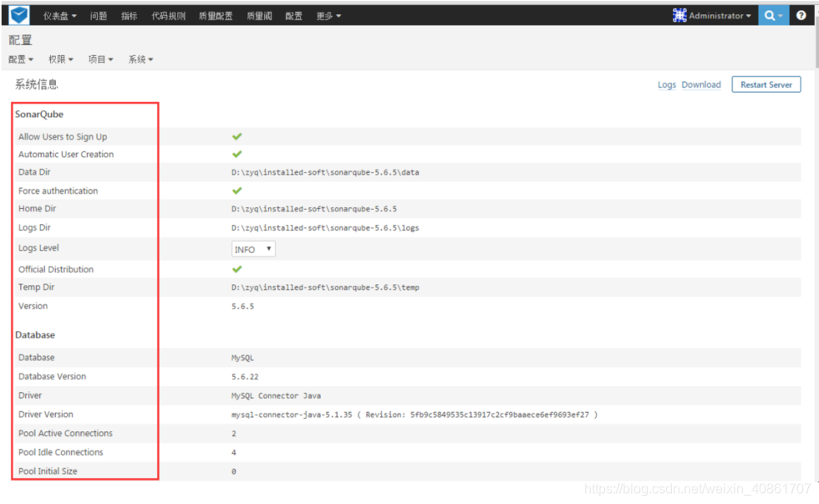Click the Allow Users to Sign Up checkmark
Viewport: 819px width, 504px height.
[x=237, y=136]
